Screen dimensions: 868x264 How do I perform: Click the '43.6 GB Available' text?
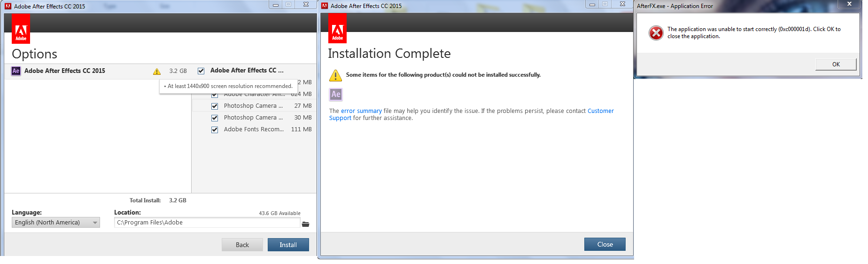coord(279,213)
